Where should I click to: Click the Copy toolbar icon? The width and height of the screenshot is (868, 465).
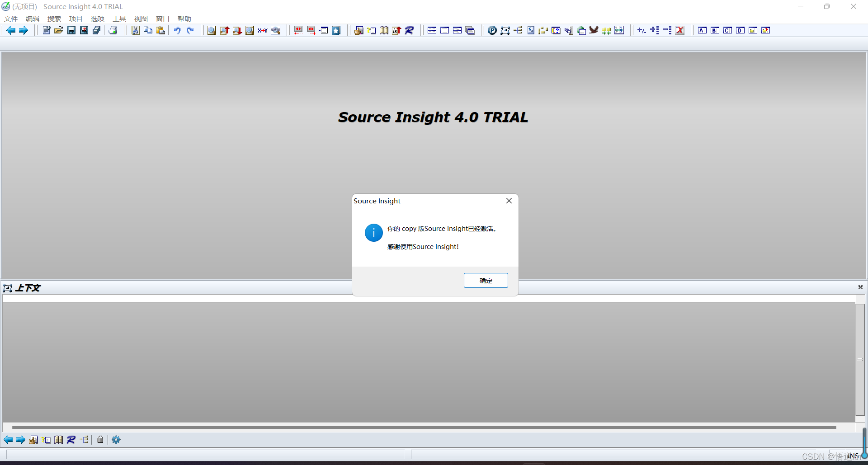click(x=148, y=30)
